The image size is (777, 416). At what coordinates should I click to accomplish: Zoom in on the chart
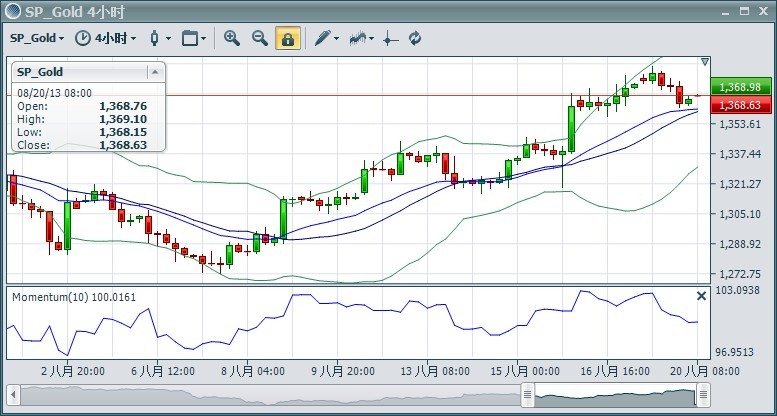click(232, 38)
